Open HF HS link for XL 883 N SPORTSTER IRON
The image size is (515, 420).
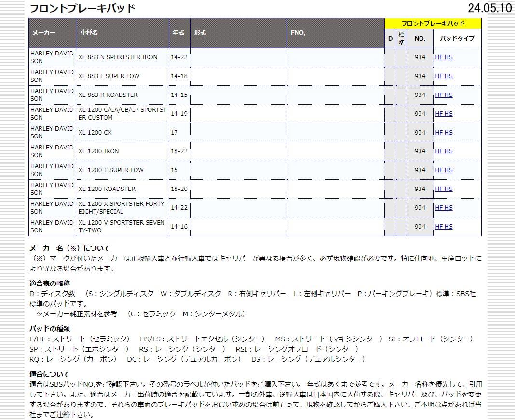(444, 57)
